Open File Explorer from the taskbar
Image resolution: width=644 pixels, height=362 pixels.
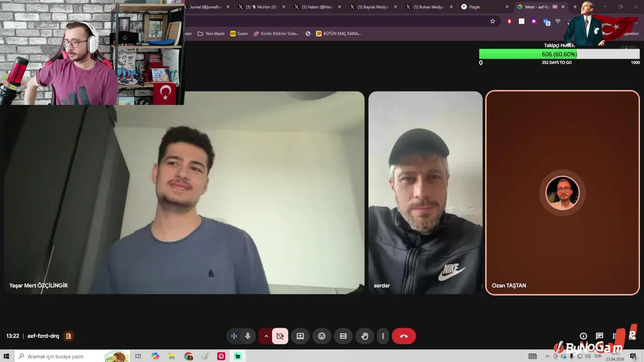click(172, 356)
